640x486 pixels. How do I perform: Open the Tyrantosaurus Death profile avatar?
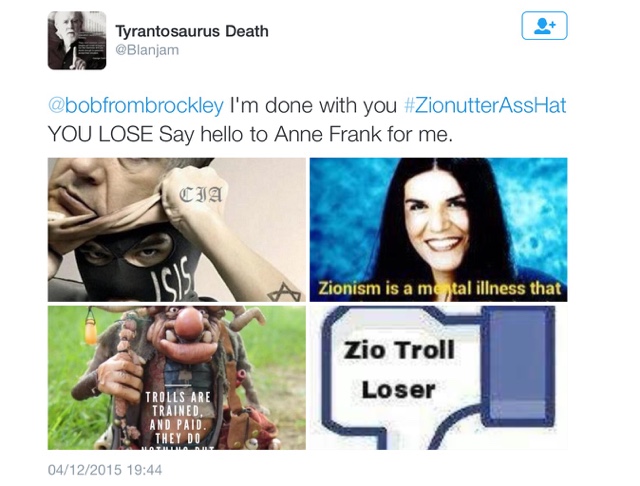tap(77, 40)
